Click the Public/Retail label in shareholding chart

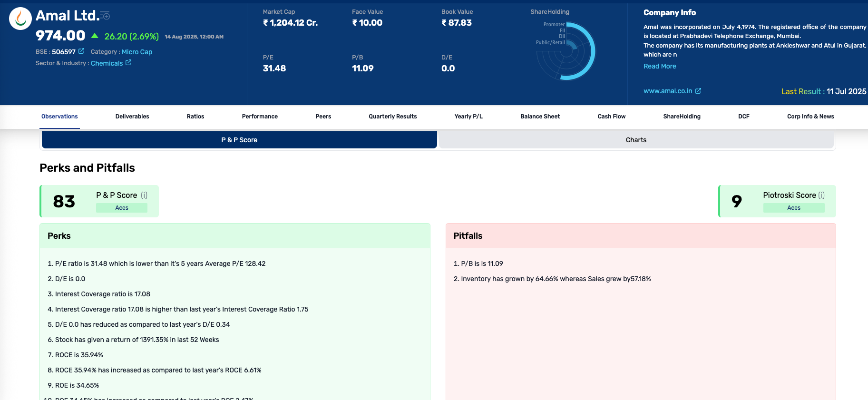coord(550,42)
